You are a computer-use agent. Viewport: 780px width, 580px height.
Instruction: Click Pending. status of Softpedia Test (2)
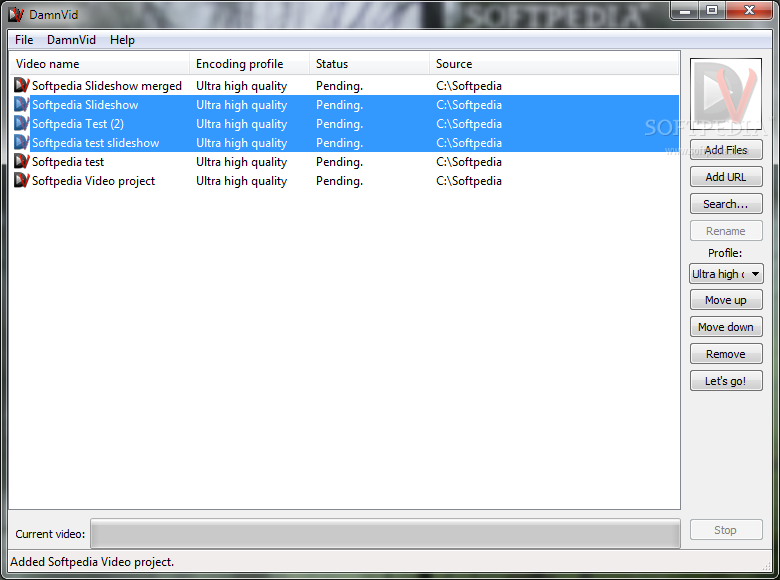point(339,124)
